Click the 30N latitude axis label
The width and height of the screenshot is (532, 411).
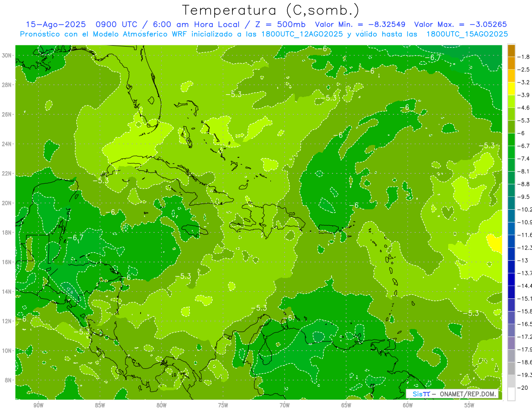[x=8, y=55]
